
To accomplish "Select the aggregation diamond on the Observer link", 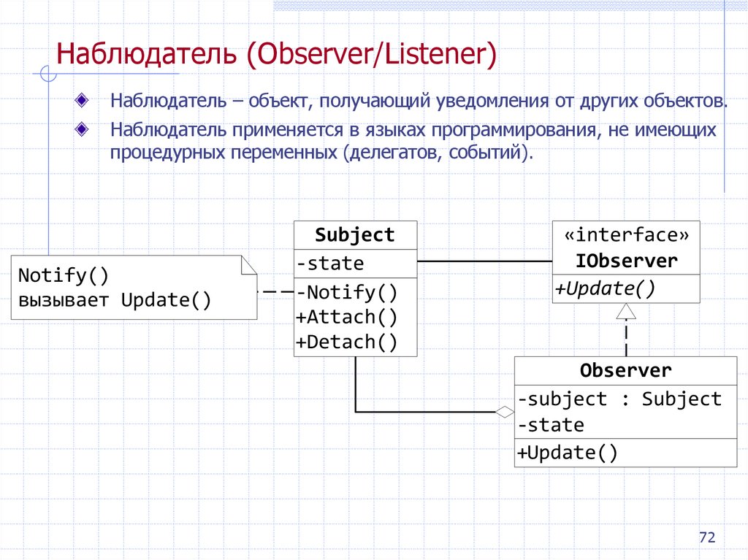I will click(x=506, y=413).
